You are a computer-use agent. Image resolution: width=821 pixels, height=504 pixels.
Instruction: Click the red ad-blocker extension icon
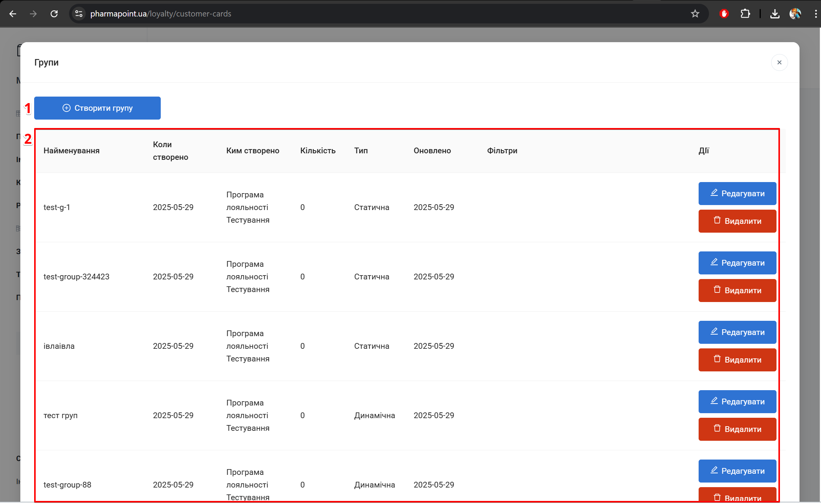pos(724,14)
